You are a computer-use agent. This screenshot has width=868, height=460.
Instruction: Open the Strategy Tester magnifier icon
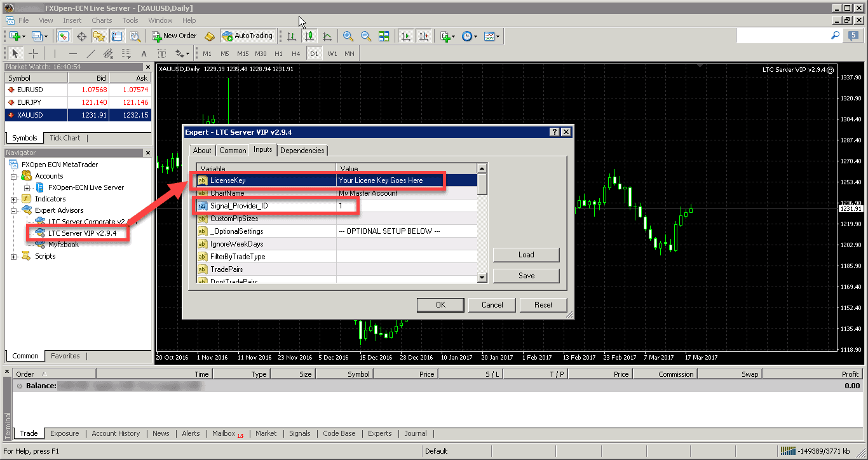click(134, 36)
